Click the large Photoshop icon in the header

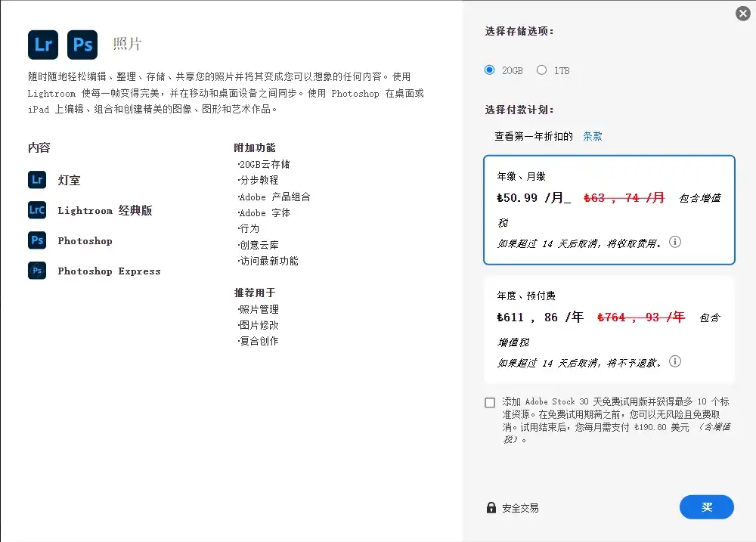click(x=82, y=45)
